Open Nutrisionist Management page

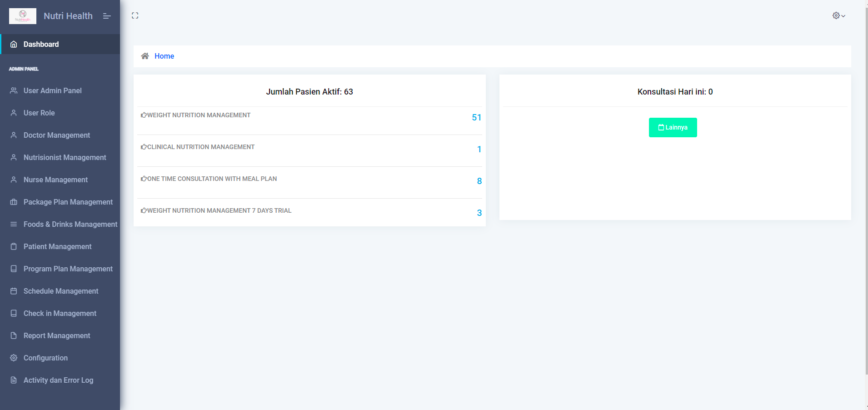pos(65,157)
